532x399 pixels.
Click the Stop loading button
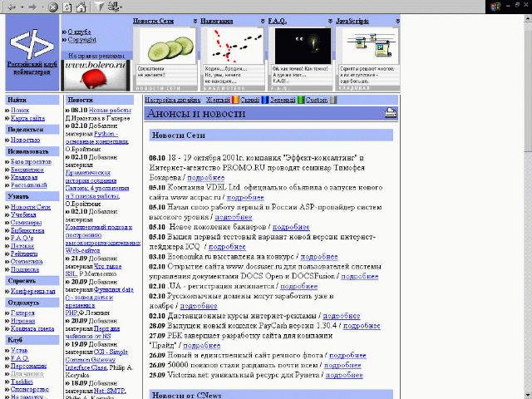pyautogui.click(x=52, y=7)
